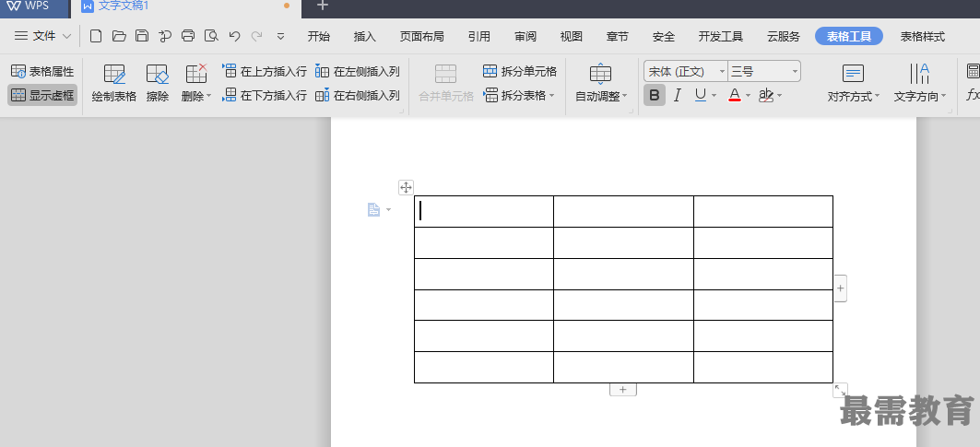The width and height of the screenshot is (980, 447).
Task: Click the print icon
Action: (x=188, y=36)
